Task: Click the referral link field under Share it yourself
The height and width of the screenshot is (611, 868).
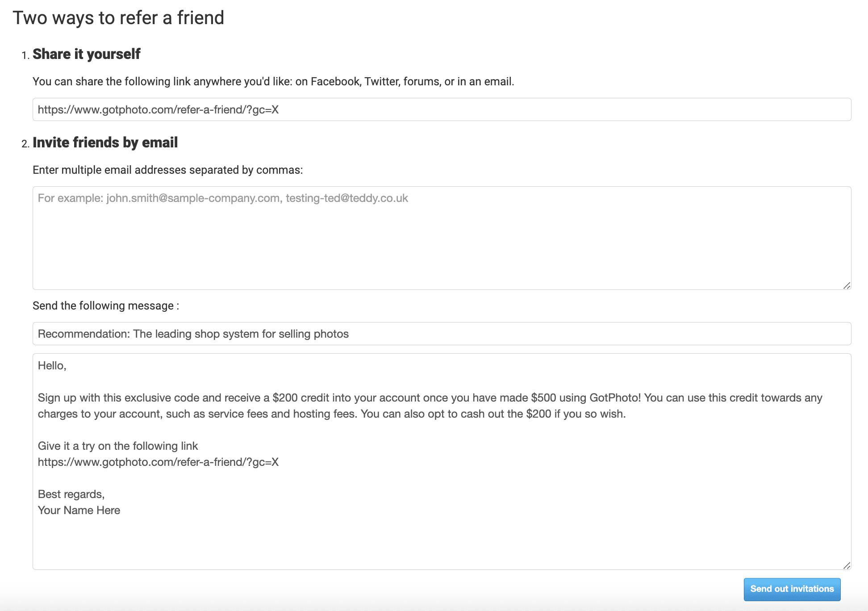Action: (x=442, y=109)
